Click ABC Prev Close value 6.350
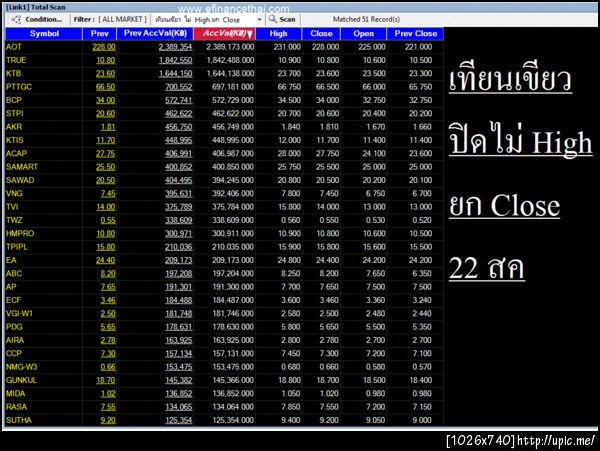Image resolution: width=600 pixels, height=451 pixels. [422, 274]
